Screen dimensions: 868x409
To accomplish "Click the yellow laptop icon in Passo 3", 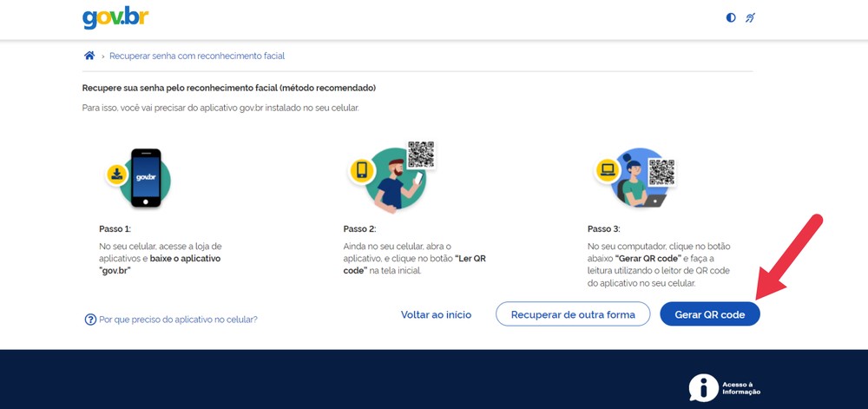I will 607,169.
